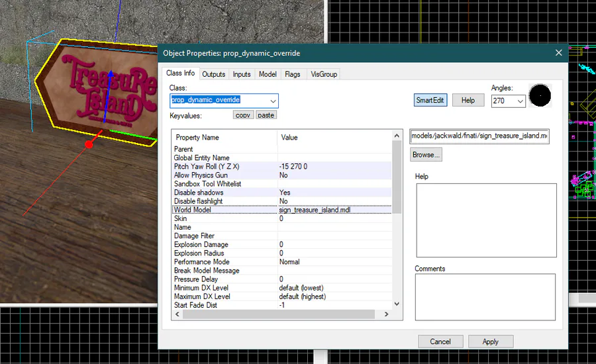Select the Pressure Delay row
Screen dimensions: 596x364
281,279
